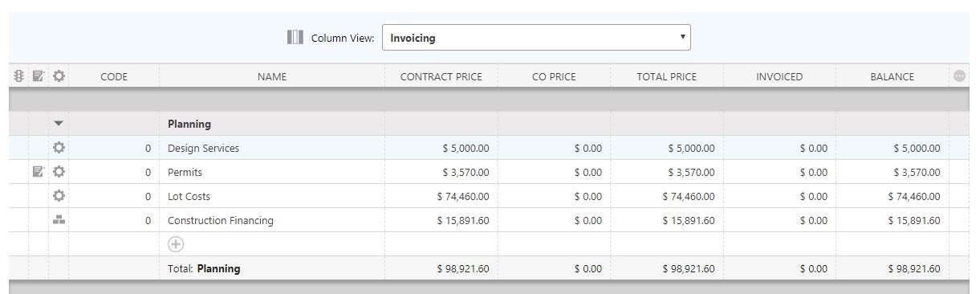Click the gear icon in header row
Image resolution: width=980 pixels, height=294 pixels.
pyautogui.click(x=59, y=76)
